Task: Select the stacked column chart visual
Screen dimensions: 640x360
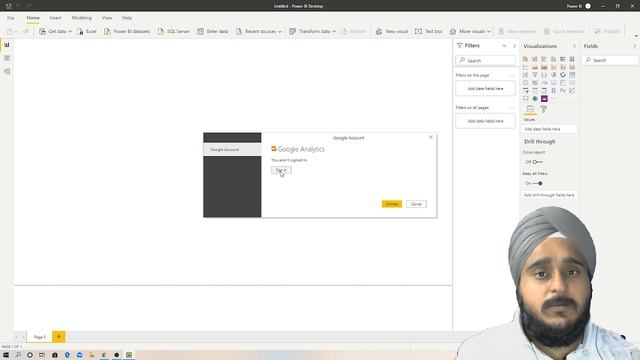Action: pos(535,59)
